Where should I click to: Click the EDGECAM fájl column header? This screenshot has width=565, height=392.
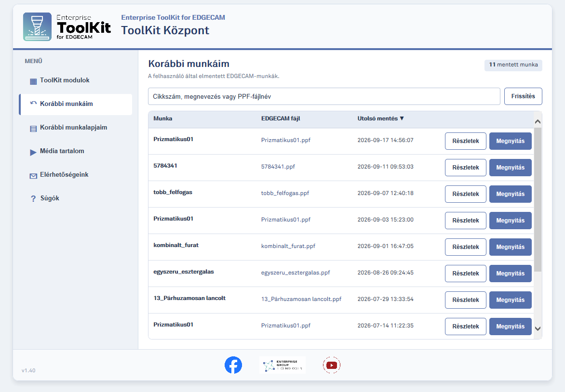coord(281,118)
